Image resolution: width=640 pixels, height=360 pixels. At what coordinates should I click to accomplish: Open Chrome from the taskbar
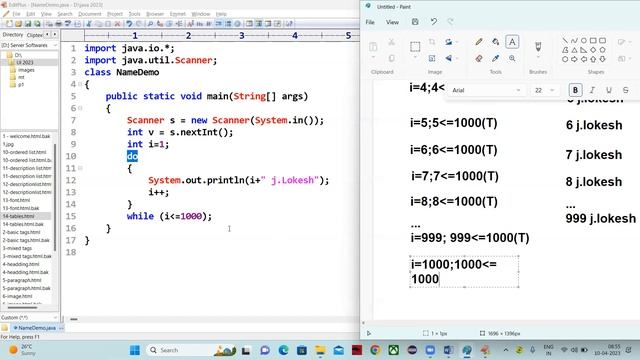[x=375, y=350]
